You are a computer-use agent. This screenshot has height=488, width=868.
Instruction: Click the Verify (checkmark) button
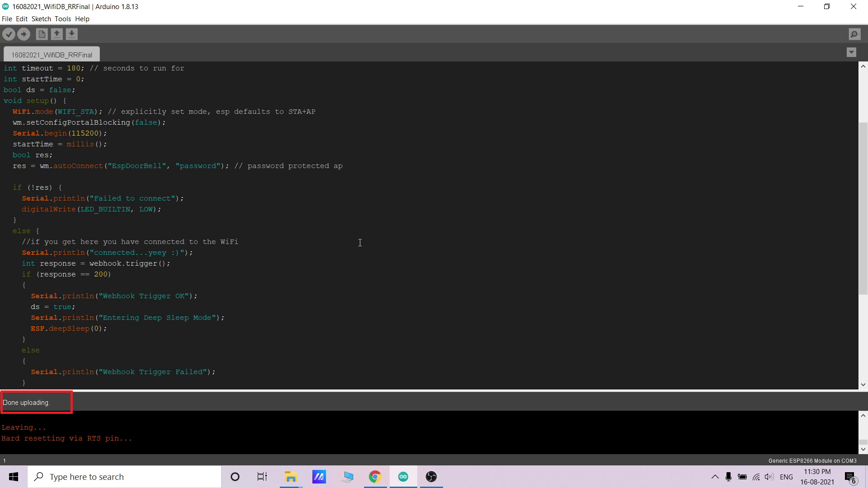click(9, 34)
